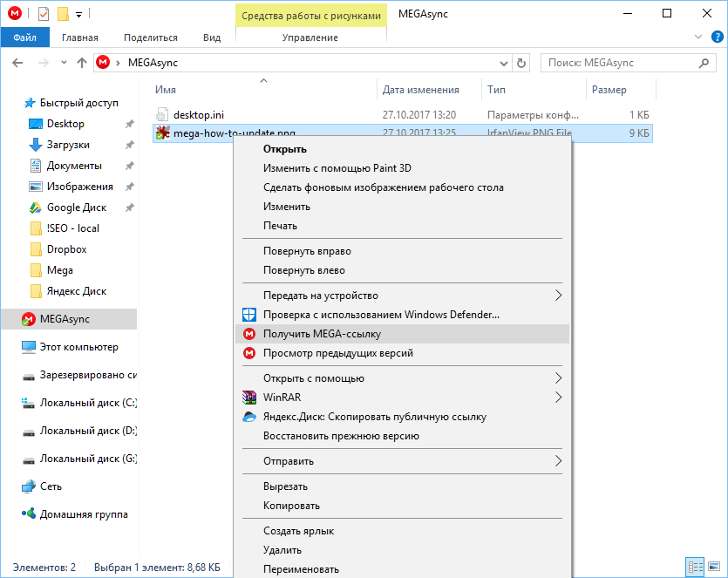Click the Яндекс.Диск icon in context menu
Screen dimensions: 728x578
click(x=249, y=417)
